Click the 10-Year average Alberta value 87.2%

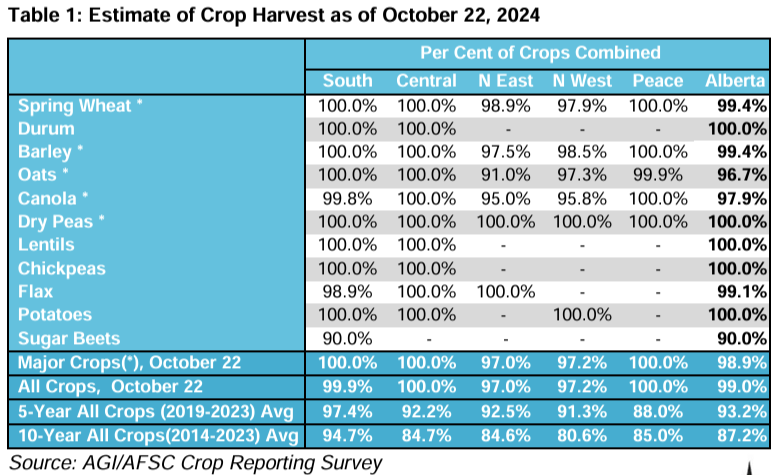tap(742, 435)
